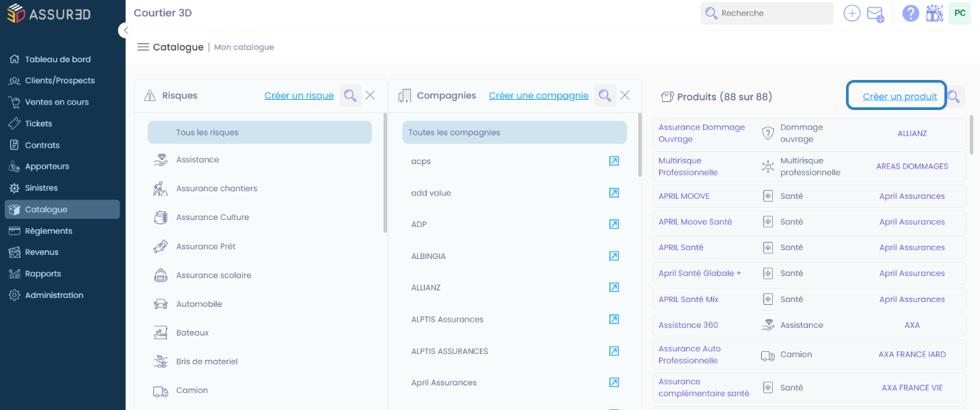Focus the Recherche search field

(767, 13)
